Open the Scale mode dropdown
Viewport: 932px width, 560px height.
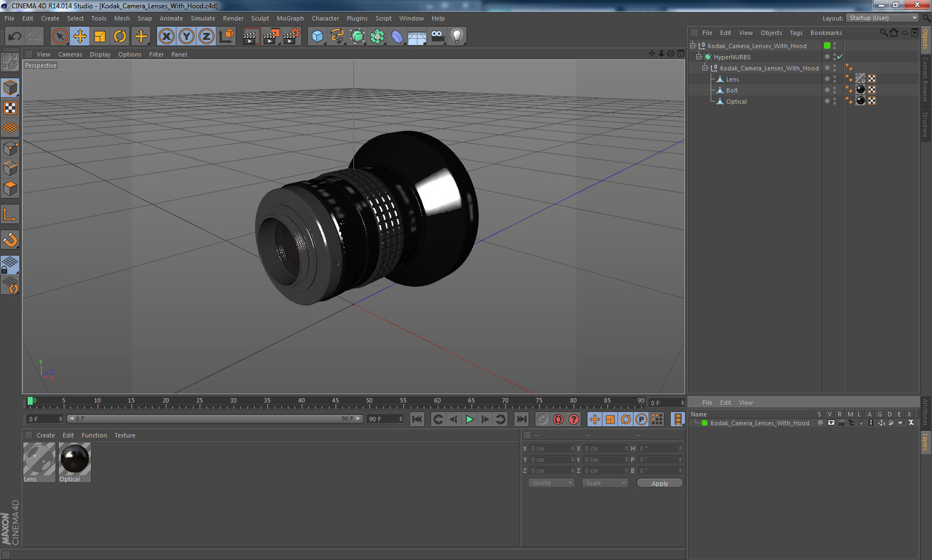(605, 483)
